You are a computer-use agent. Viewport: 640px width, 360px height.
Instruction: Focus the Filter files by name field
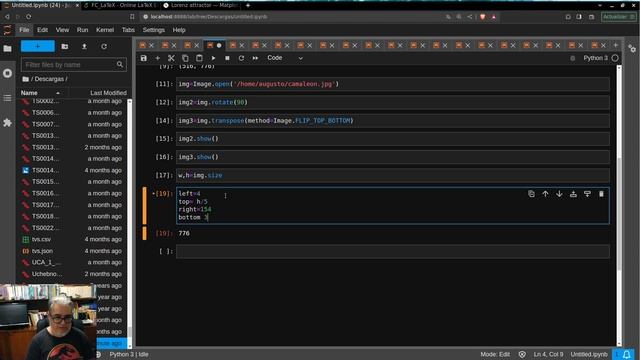(73, 64)
